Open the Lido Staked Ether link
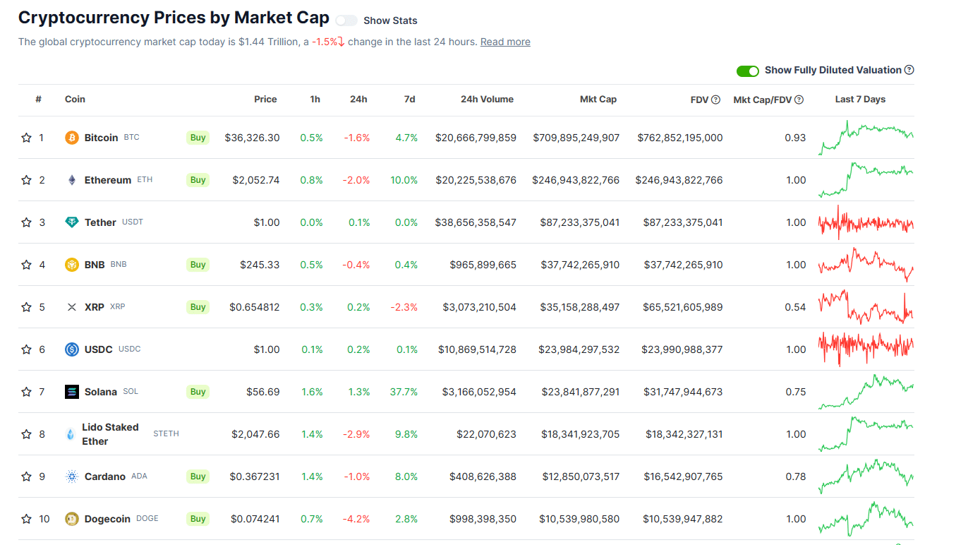The height and width of the screenshot is (545, 980). tap(110, 434)
